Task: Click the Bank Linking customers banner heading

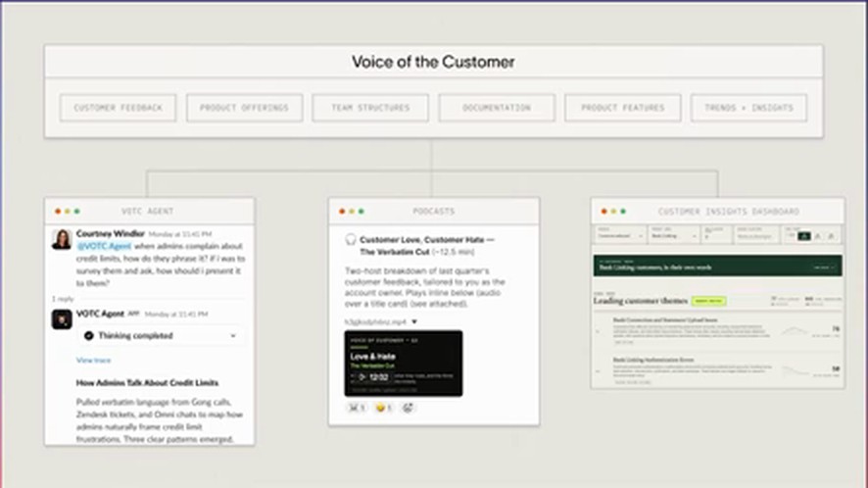Action: click(654, 268)
